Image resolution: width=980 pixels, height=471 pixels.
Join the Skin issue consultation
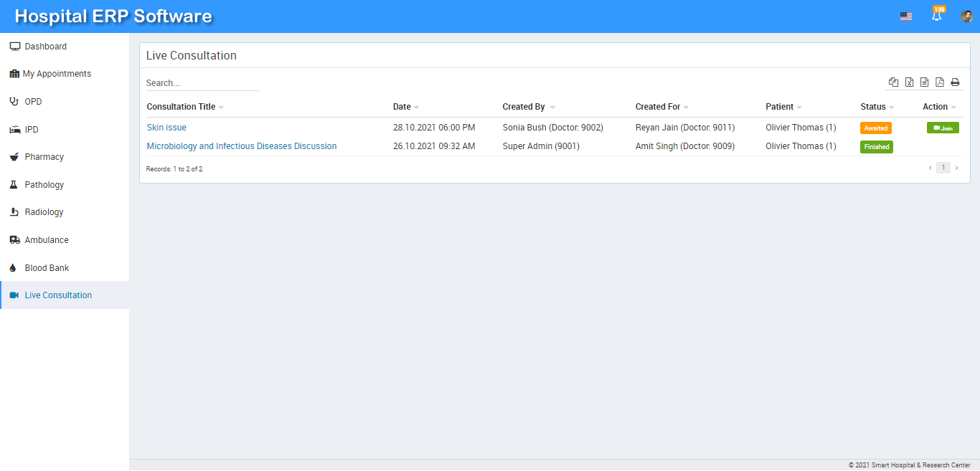click(x=943, y=128)
